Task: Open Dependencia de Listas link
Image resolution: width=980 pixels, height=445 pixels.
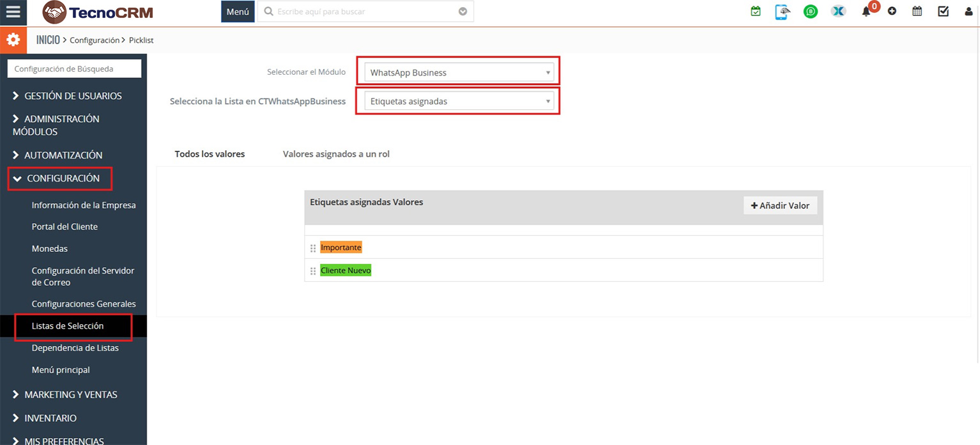Action: [75, 348]
